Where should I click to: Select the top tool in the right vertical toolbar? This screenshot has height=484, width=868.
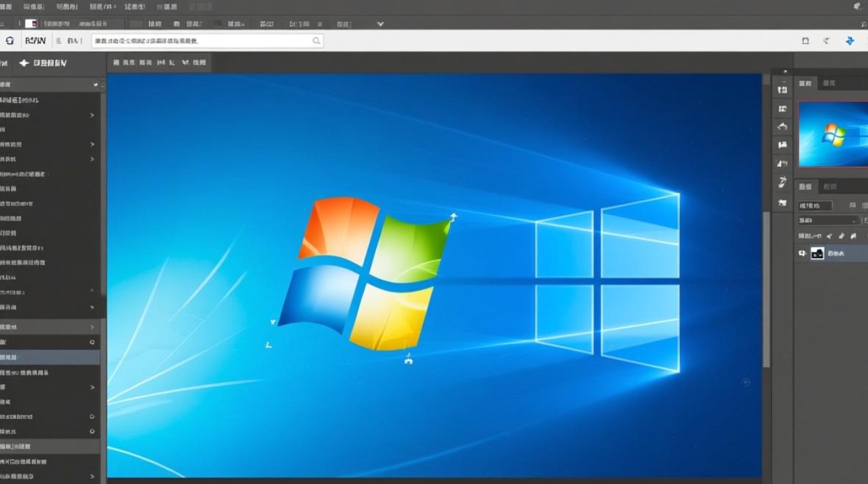click(782, 90)
